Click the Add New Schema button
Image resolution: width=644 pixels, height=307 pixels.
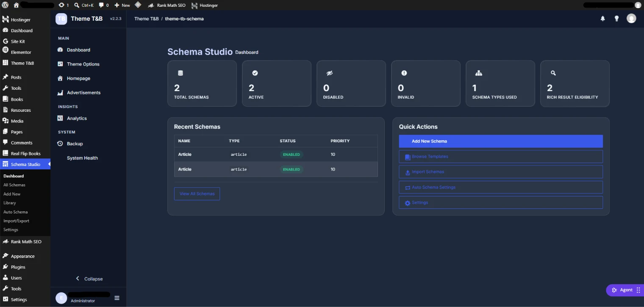click(x=501, y=141)
